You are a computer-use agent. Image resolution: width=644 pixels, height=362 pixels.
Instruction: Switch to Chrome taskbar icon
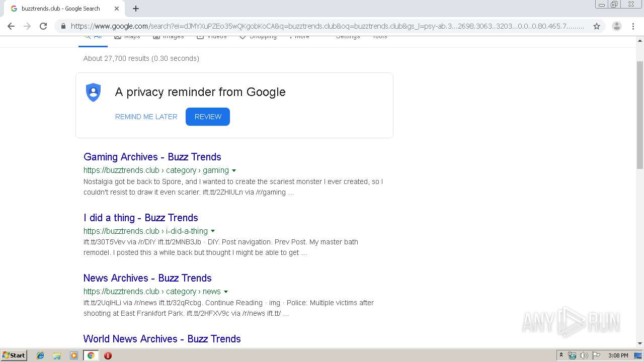coord(91,355)
